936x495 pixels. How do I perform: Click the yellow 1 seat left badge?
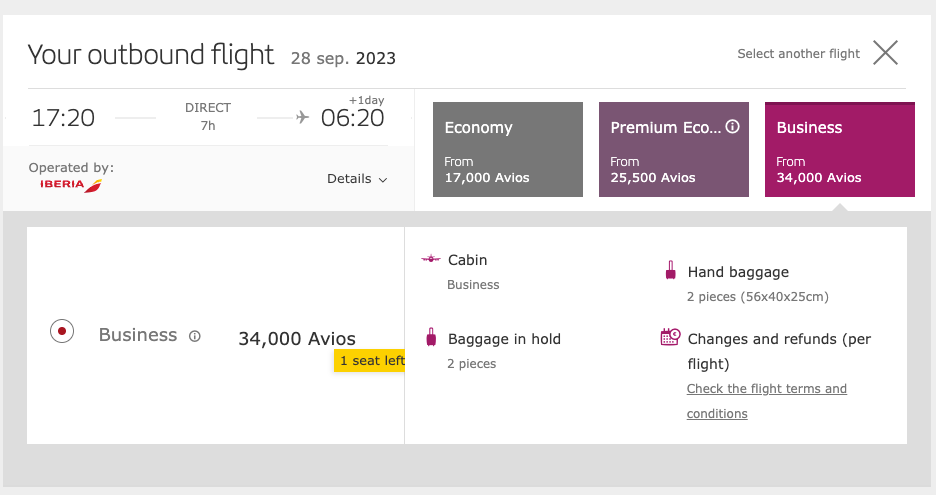pos(370,361)
